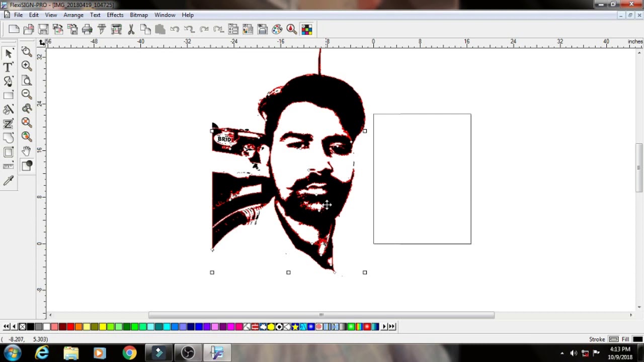Click the zoom in magnifier tool
This screenshot has width=644, height=362.
pyautogui.click(x=27, y=65)
